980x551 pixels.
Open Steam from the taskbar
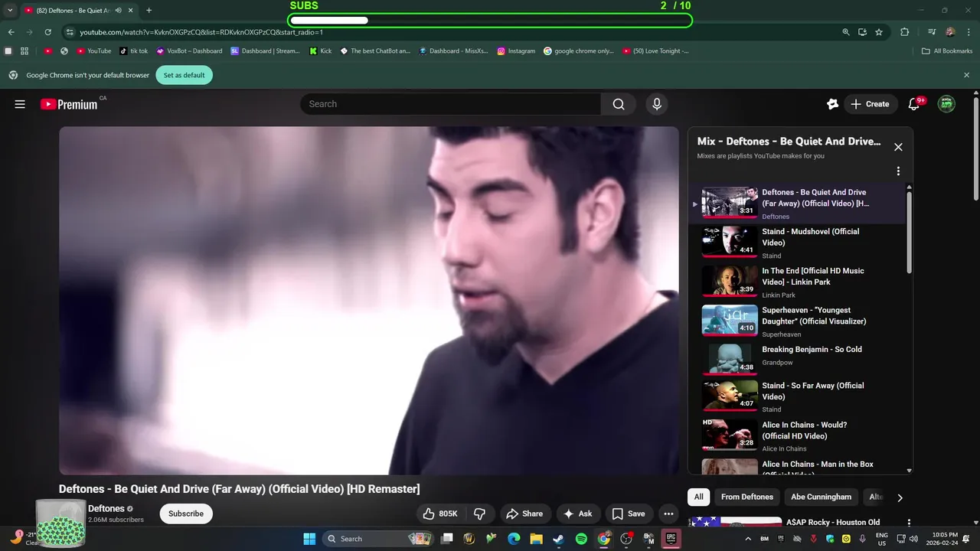coord(558,539)
